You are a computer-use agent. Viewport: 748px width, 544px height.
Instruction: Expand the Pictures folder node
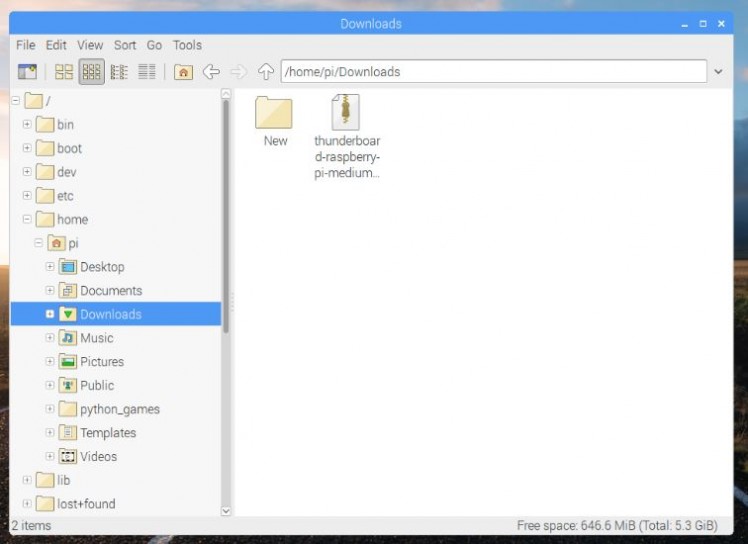pyautogui.click(x=50, y=361)
